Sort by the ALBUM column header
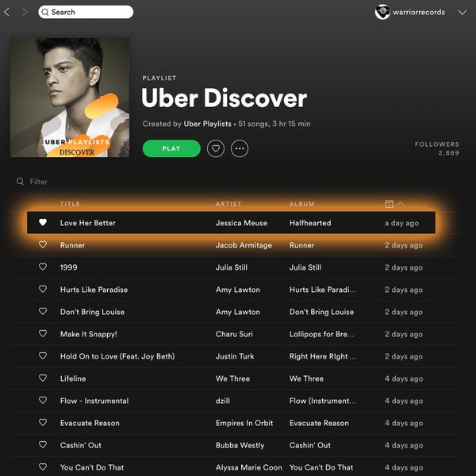476x476 pixels. coord(301,204)
